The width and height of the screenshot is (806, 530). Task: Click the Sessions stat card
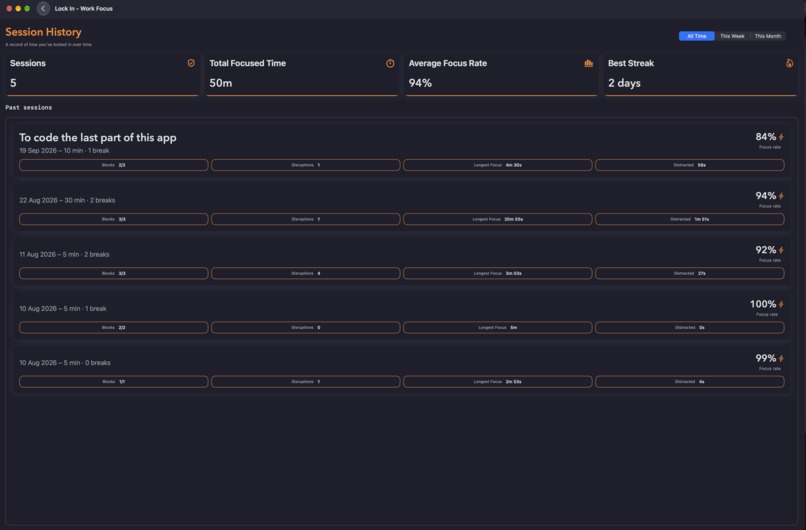coord(102,75)
